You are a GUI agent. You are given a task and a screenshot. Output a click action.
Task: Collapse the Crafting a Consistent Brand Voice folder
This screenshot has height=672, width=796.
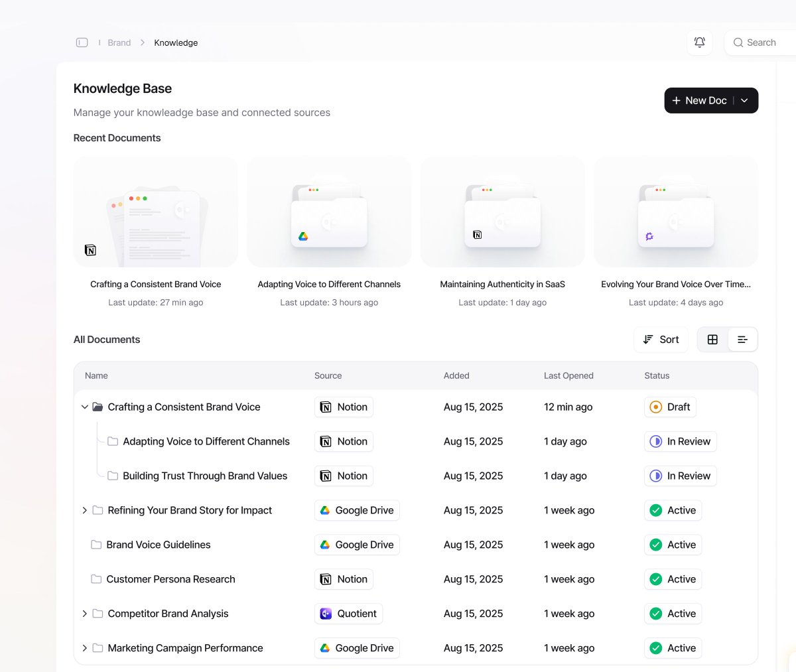[84, 407]
